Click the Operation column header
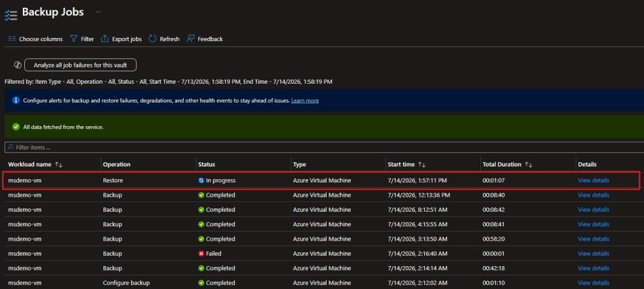644x289 pixels. (x=116, y=165)
